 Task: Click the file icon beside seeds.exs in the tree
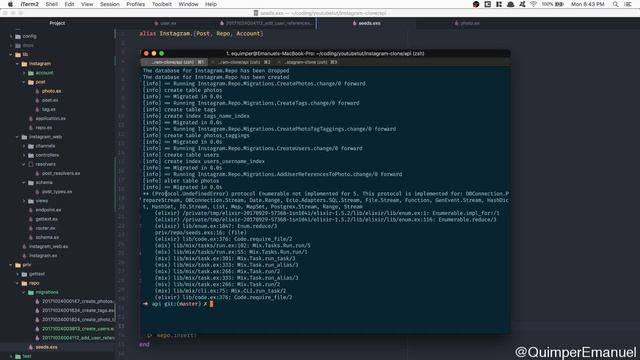31,347
